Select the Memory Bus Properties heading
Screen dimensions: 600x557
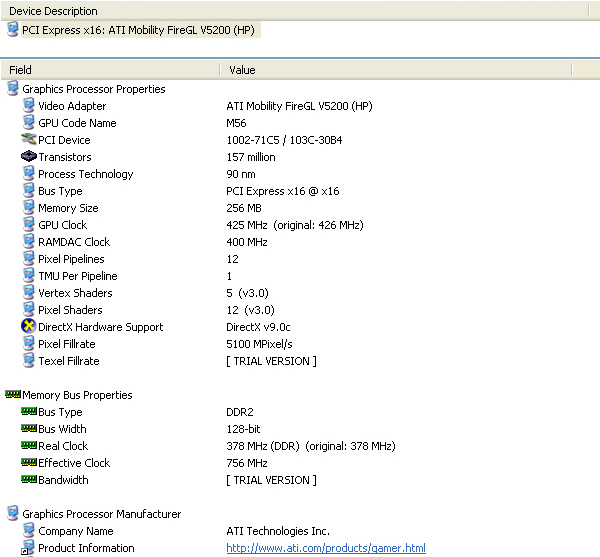[x=77, y=395]
